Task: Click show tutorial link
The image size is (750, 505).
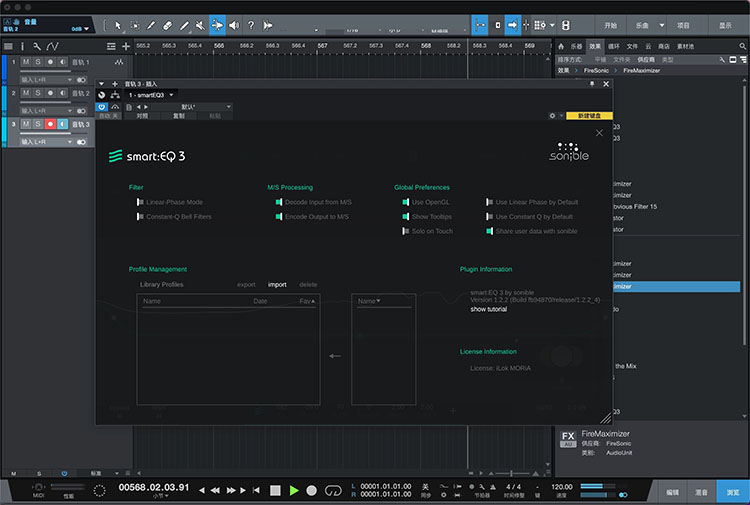Action: (x=489, y=309)
